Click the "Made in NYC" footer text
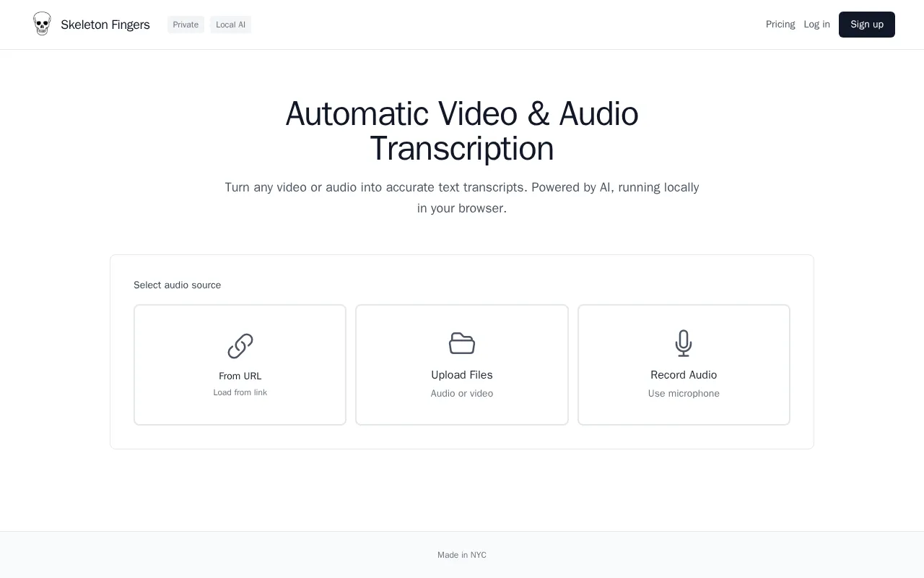The image size is (924, 578). pos(462,555)
